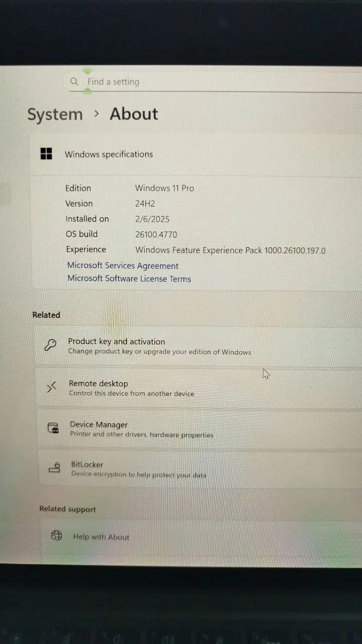
Task: Click the search magnifier icon
Action: [x=74, y=82]
